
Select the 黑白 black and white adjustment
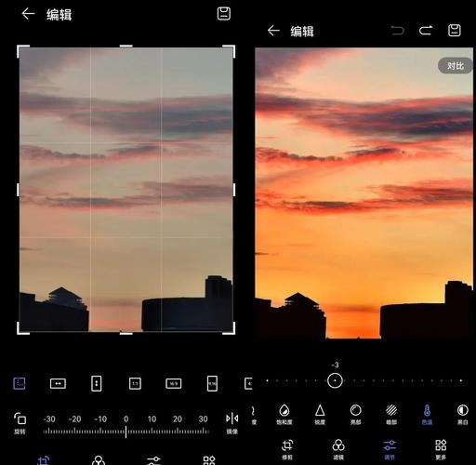[x=462, y=414]
